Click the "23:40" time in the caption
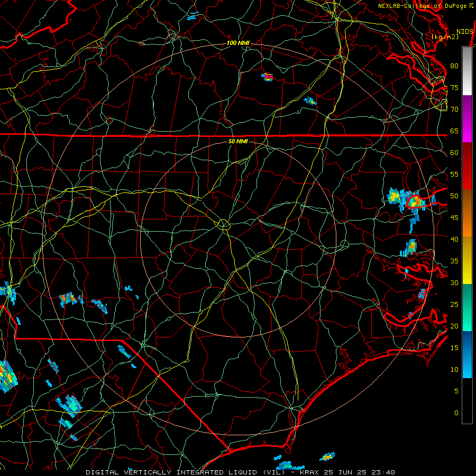The height and width of the screenshot is (476, 476). (x=383, y=472)
